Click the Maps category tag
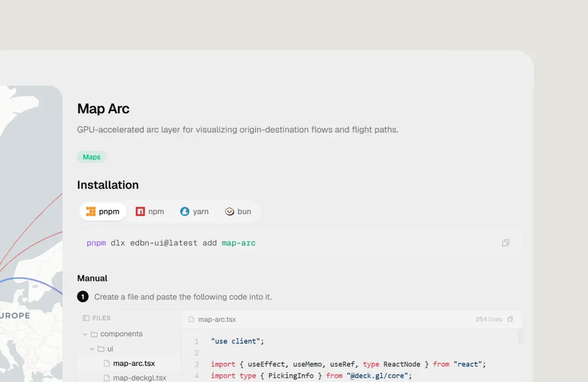588x382 pixels. 91,157
